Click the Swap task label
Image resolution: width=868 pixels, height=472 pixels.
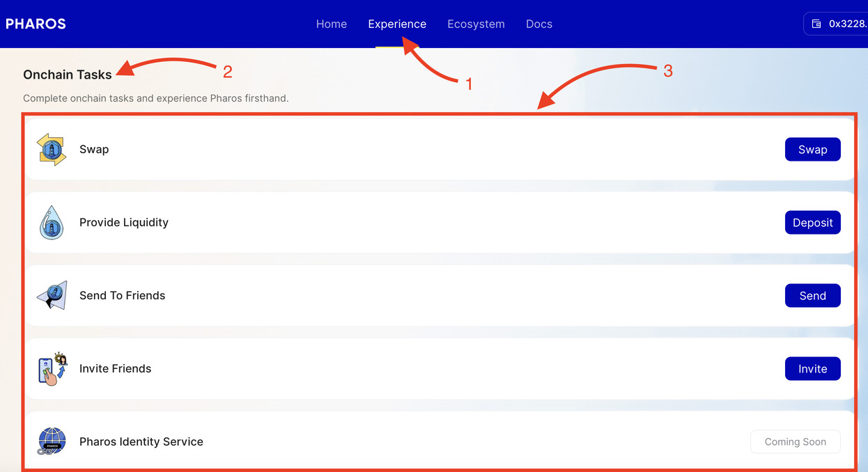[x=94, y=150]
